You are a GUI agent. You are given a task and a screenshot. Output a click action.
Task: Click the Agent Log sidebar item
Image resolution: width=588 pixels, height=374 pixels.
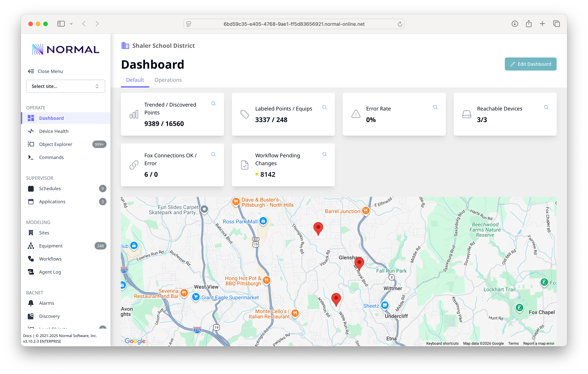click(x=50, y=272)
